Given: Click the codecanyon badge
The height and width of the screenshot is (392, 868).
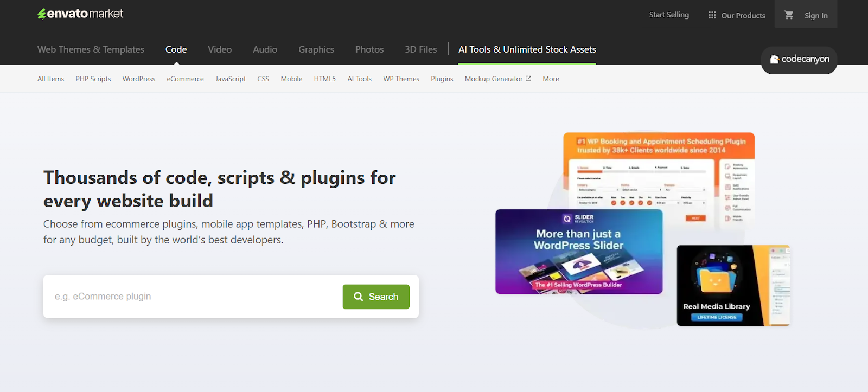Looking at the screenshot, I should (x=799, y=59).
